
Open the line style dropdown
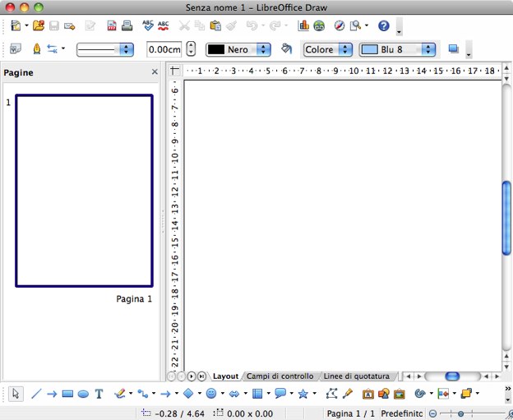(x=105, y=49)
